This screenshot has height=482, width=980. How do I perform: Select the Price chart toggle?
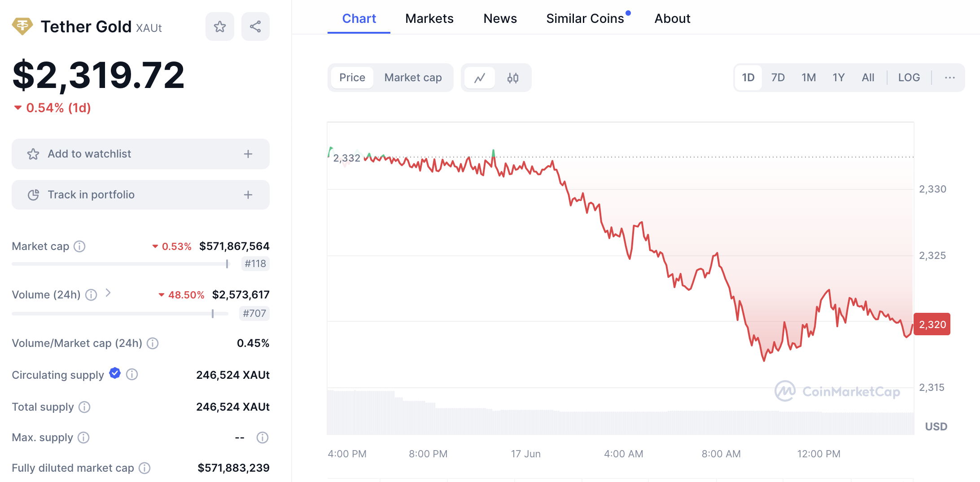point(352,78)
